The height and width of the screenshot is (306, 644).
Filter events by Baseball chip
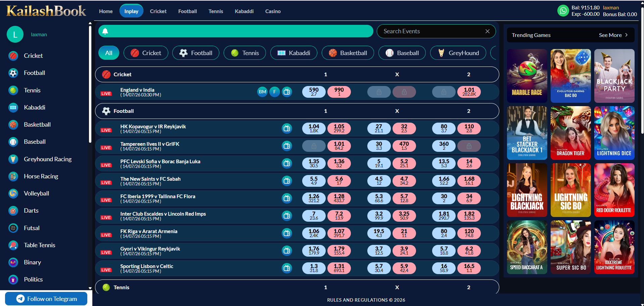coord(402,53)
